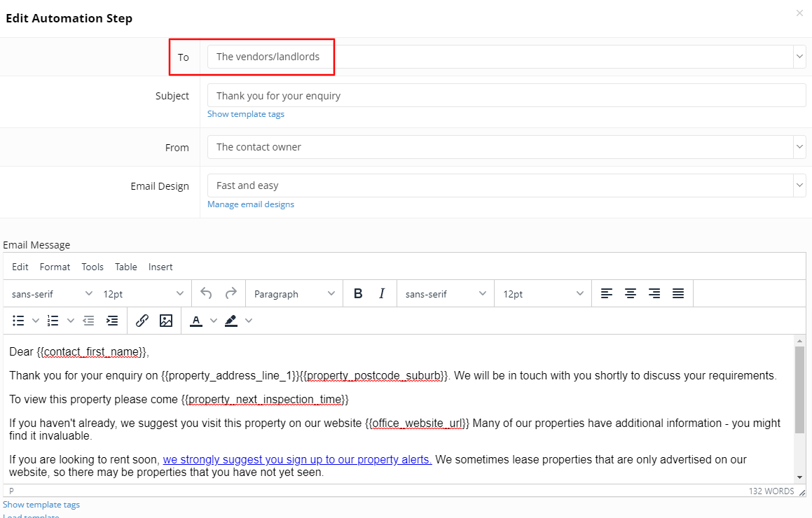This screenshot has height=518, width=812.
Task: Open the Paragraph style dropdown
Action: click(x=294, y=294)
